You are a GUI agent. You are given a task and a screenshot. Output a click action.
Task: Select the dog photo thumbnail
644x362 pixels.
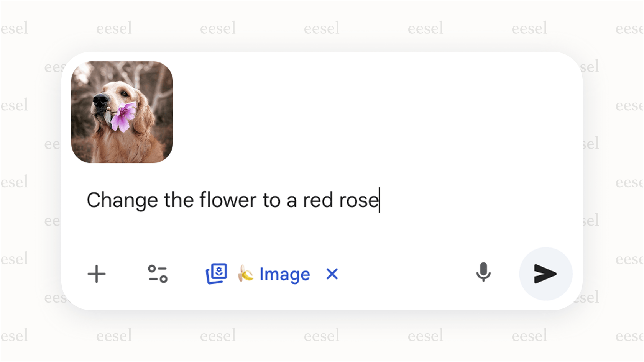click(122, 111)
